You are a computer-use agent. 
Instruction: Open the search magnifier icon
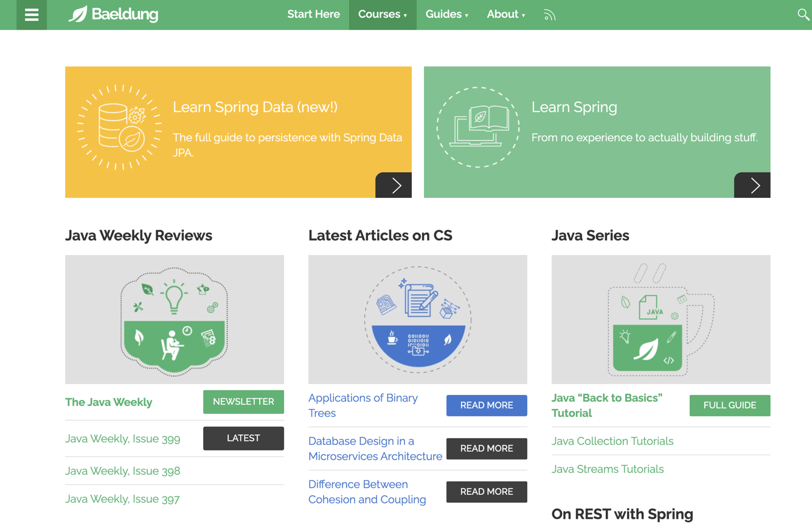[x=804, y=14]
